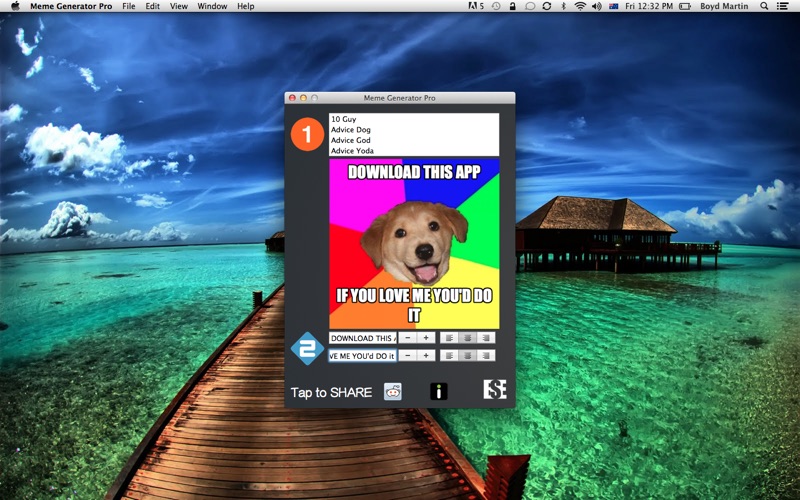Open the Apple menu
This screenshot has height=500, width=800.
pyautogui.click(x=15, y=6)
